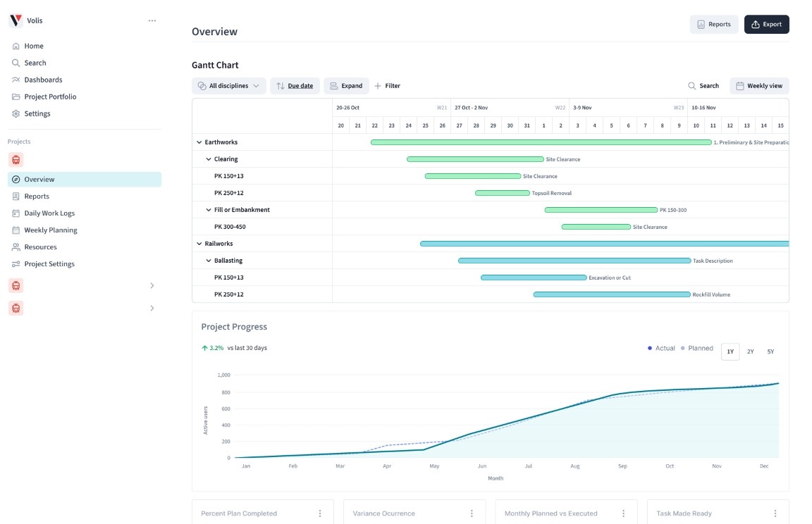The width and height of the screenshot is (812, 524).
Task: Open the Weekly view selector
Action: coord(759,86)
